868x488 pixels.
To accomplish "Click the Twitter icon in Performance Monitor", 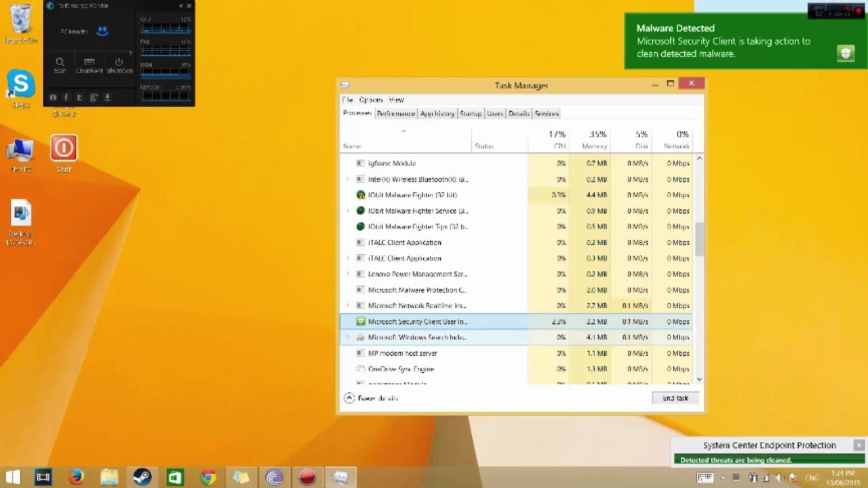I will pos(79,98).
